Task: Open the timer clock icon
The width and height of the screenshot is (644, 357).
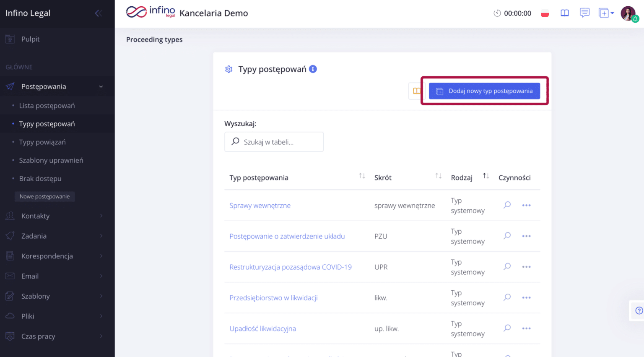Action: coord(497,13)
